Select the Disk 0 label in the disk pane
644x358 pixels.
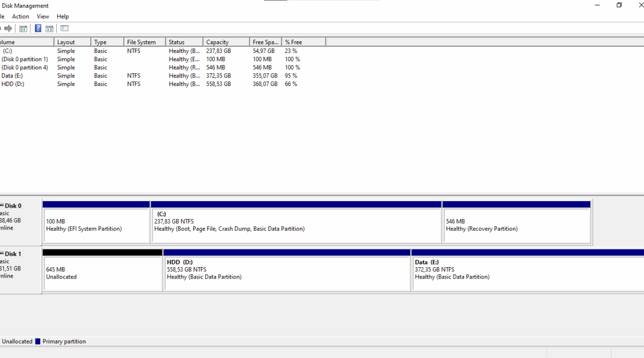(x=13, y=206)
